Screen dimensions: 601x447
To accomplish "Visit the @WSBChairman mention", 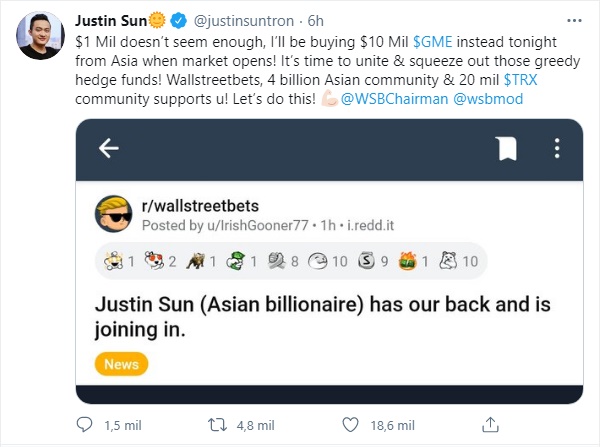I will pos(394,99).
